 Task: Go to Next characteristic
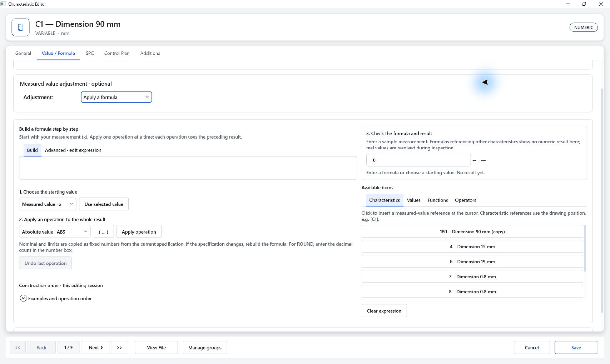96,348
